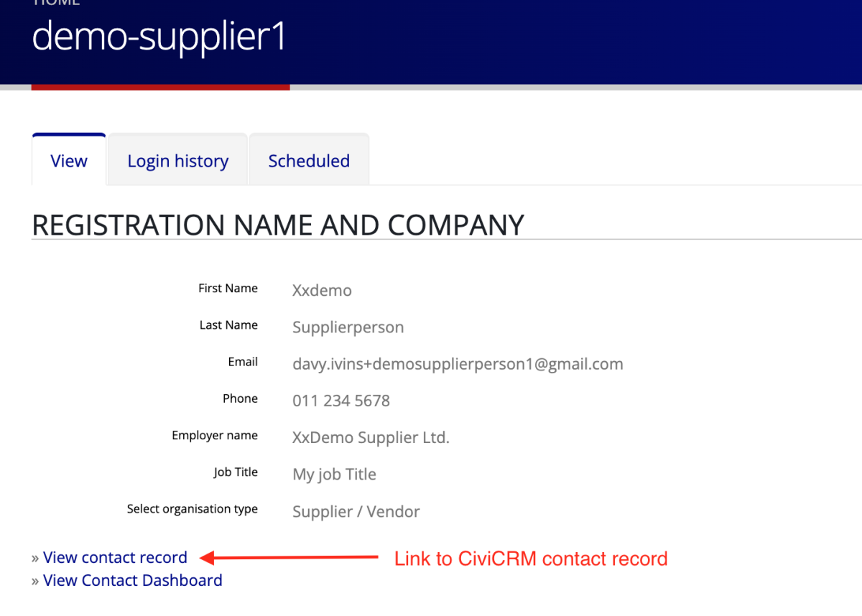The image size is (862, 616).
Task: Click the Supplier / Vendor organisation type
Action: 356,511
